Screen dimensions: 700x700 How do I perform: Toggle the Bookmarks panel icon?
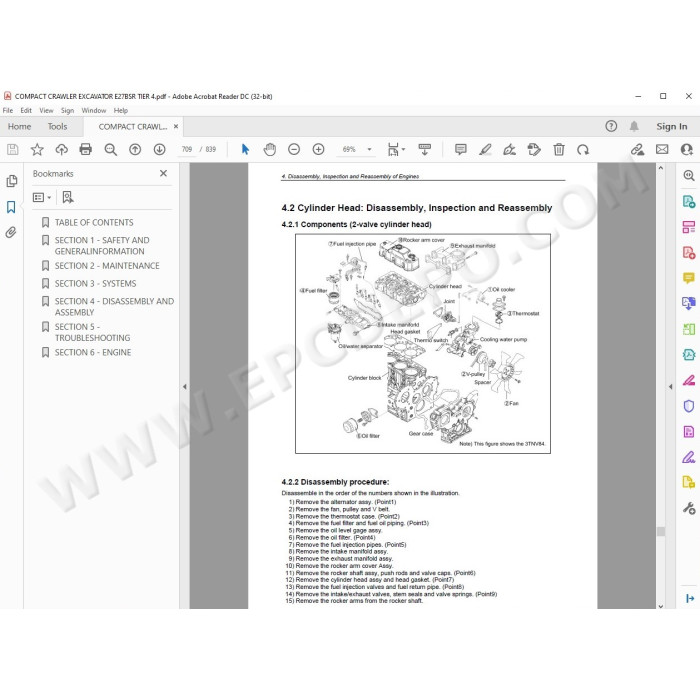click(x=11, y=207)
